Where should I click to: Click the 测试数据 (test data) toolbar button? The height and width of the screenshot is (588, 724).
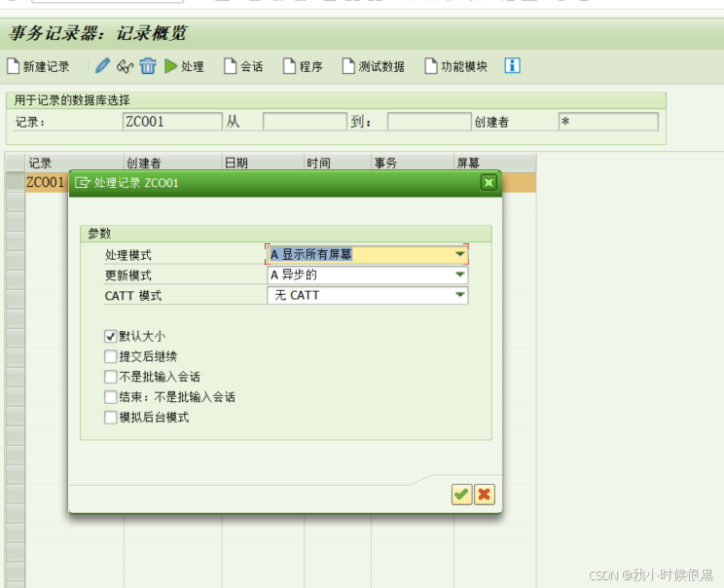(x=373, y=66)
